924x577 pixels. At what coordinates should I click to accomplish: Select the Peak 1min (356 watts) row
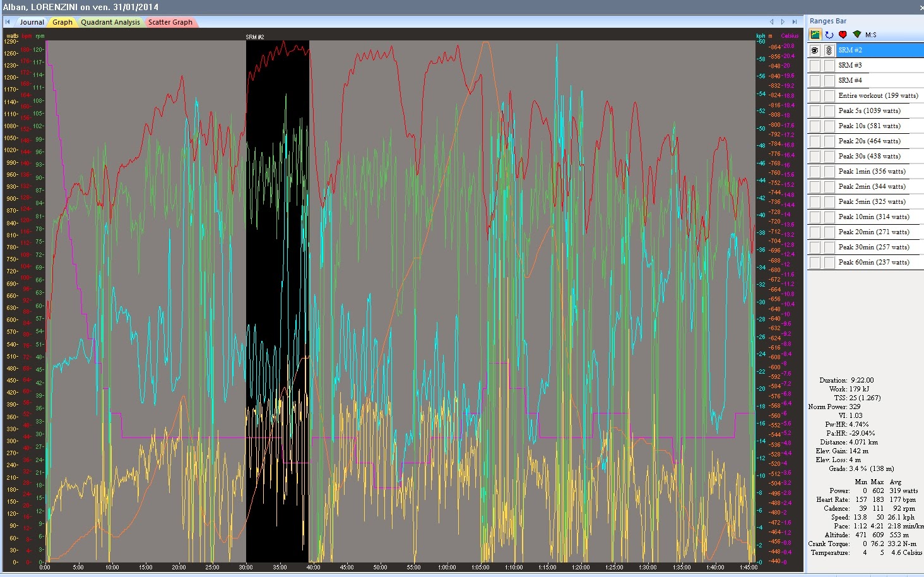(x=880, y=172)
